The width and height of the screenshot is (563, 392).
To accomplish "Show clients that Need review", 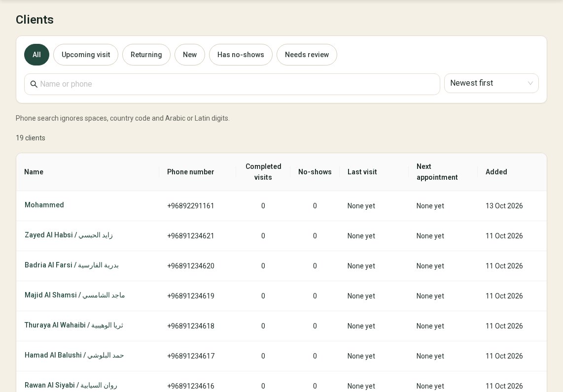I will (x=307, y=55).
